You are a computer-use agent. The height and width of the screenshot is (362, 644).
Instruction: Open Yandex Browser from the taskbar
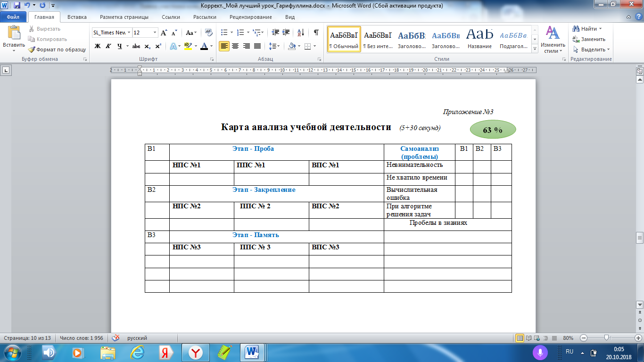(196, 352)
